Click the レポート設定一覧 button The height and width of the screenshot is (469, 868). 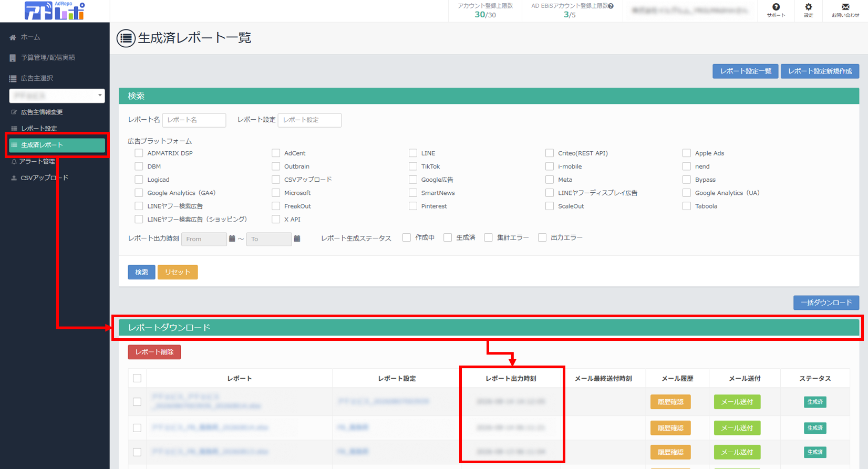746,71
